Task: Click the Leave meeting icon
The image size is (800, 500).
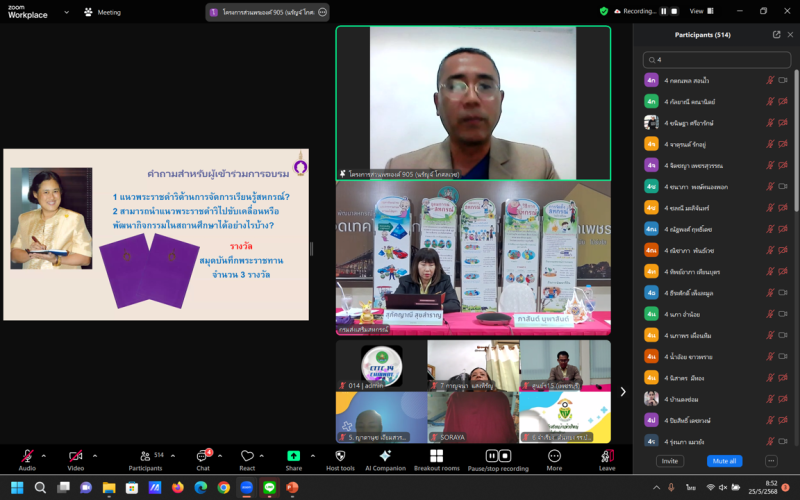Action: tap(607, 460)
